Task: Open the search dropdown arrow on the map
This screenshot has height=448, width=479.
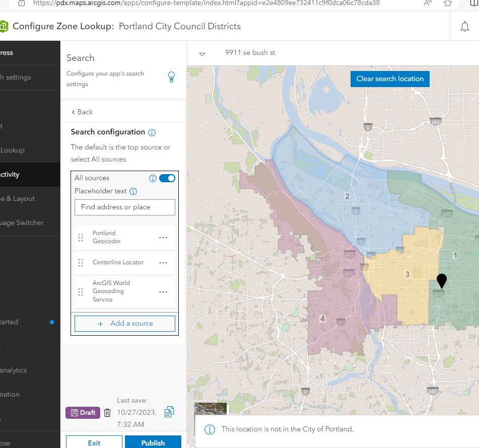Action: tap(202, 53)
